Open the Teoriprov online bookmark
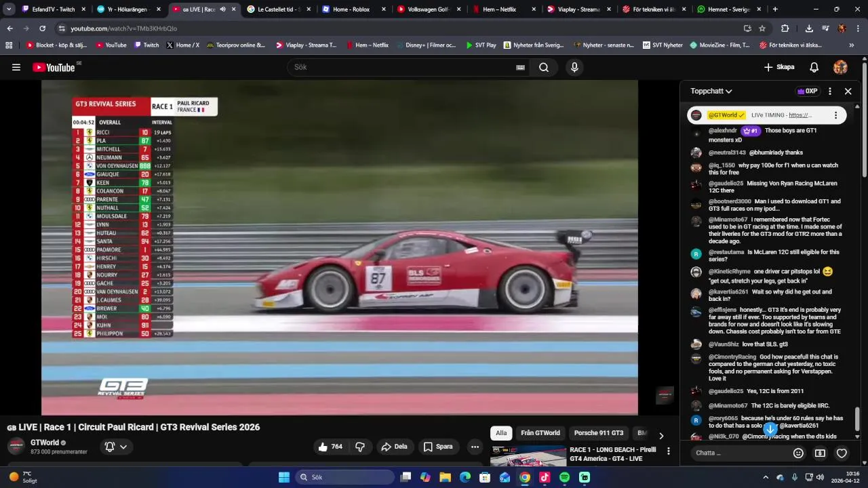This screenshot has width=868, height=488. click(x=235, y=45)
